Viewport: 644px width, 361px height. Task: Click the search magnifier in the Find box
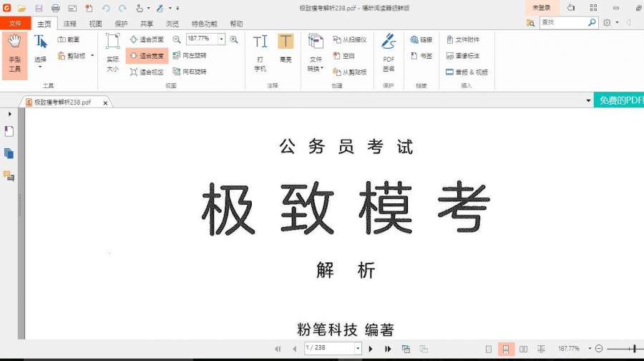[592, 22]
